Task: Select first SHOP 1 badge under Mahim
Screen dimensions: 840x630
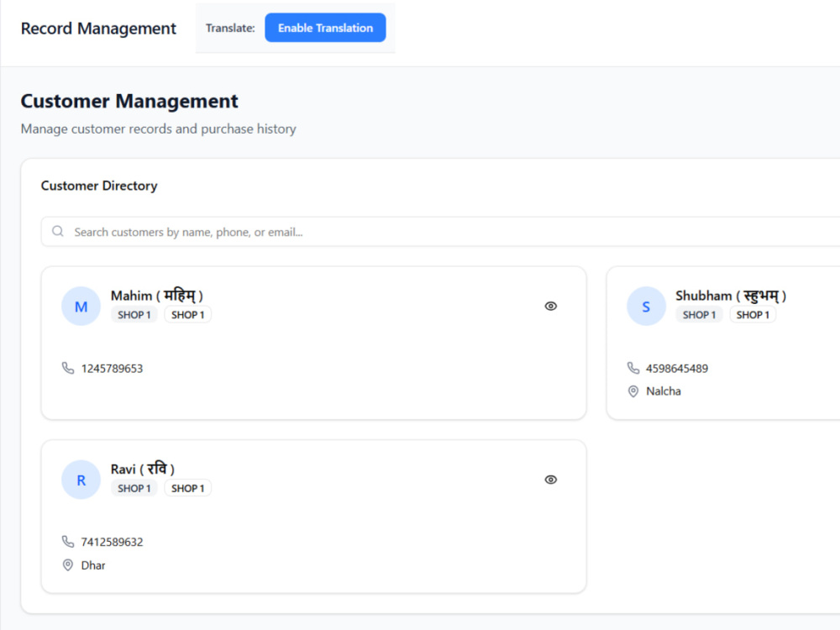Action: click(x=134, y=315)
